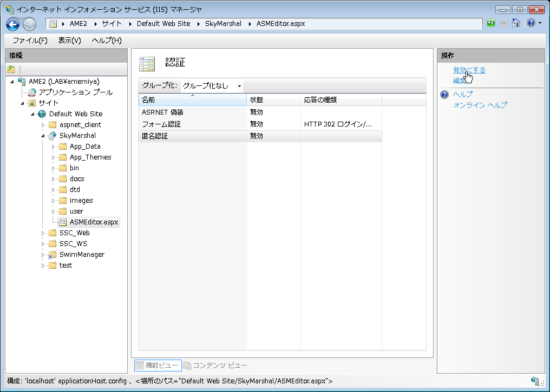Sort by 状態 column header
Image resolution: width=550 pixels, height=392 pixels.
[273, 100]
